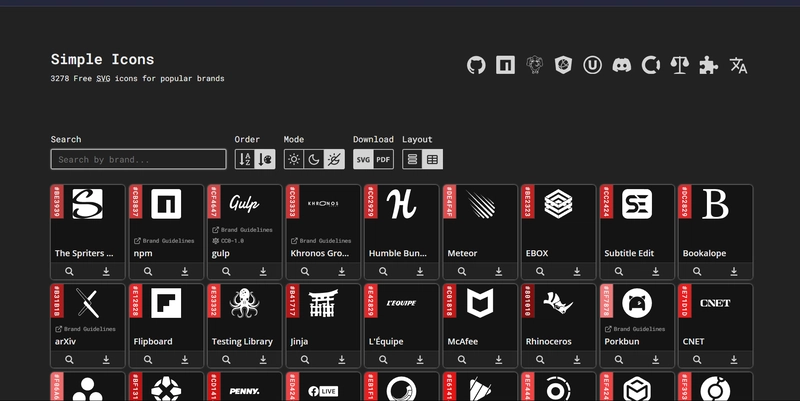Set download format to SVG
Viewport: 800px width, 401px height.
(363, 159)
